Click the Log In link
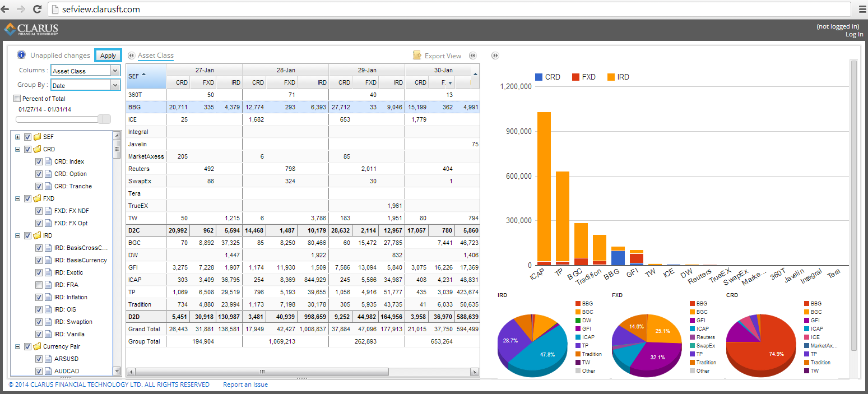This screenshot has height=394, width=868. pos(854,34)
